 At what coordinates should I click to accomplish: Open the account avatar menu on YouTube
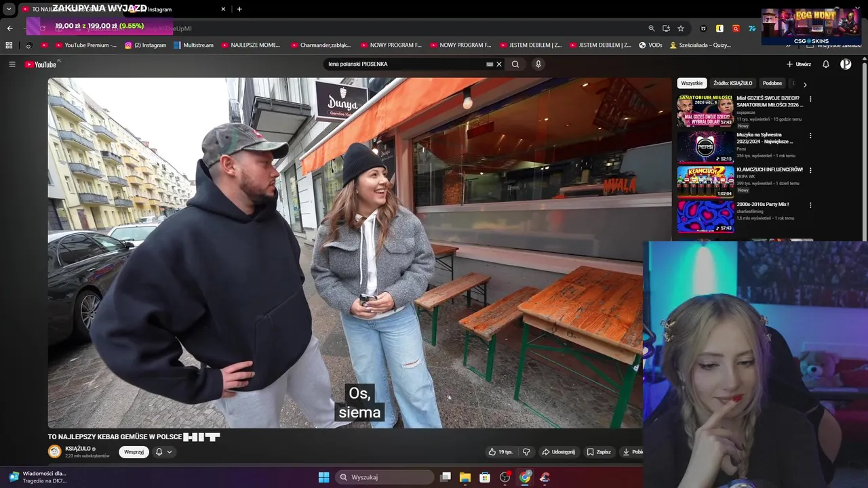coord(846,64)
